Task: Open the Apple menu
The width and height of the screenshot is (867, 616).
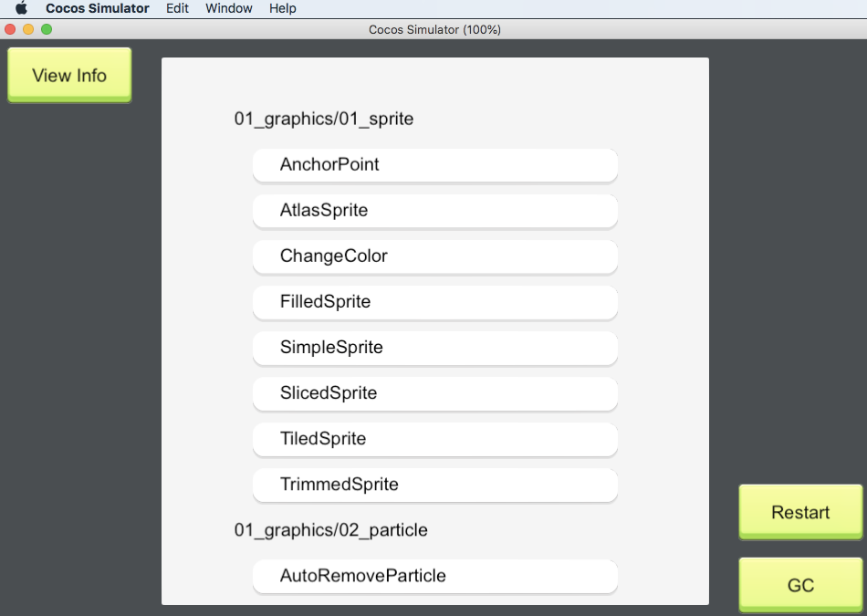Action: point(21,8)
